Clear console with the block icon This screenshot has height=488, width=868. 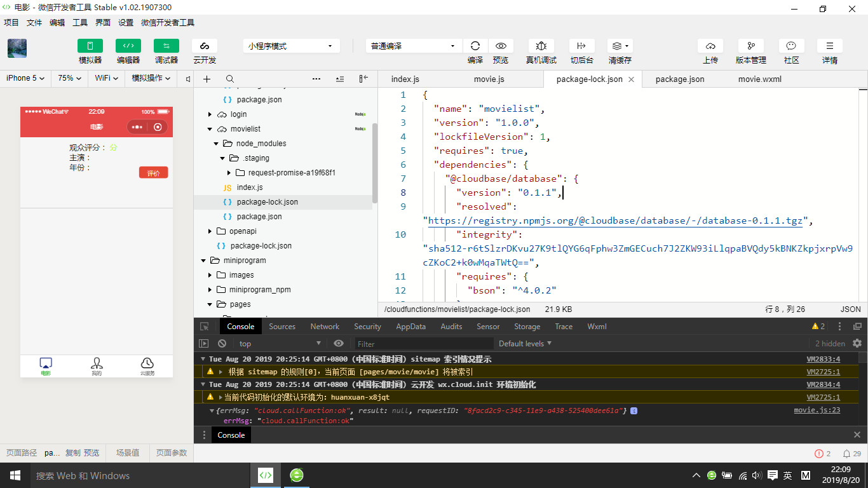222,344
